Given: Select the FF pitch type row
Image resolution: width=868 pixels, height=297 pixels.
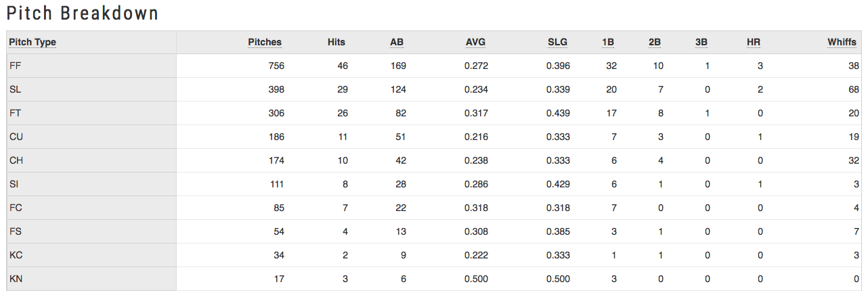Looking at the screenshot, I should tap(433, 66).
